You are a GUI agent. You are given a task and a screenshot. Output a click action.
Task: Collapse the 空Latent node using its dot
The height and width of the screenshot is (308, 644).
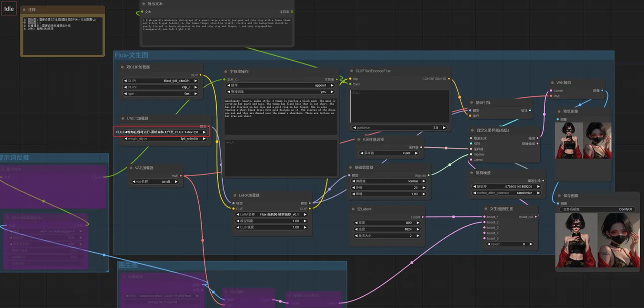pos(353,209)
